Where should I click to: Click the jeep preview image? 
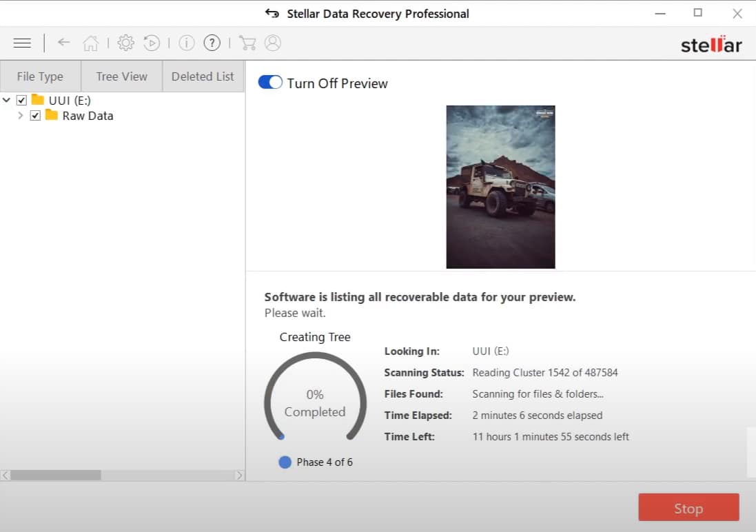tap(500, 187)
